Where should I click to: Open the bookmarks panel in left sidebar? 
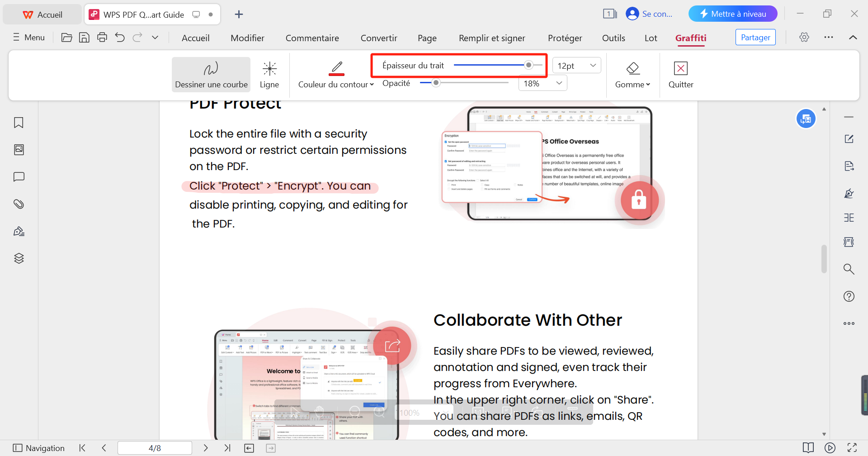19,123
